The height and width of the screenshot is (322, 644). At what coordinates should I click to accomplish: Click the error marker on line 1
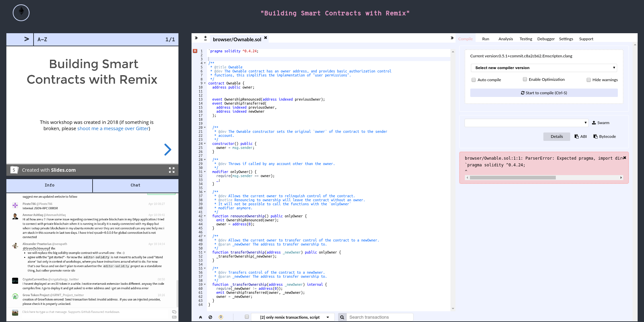[195, 51]
